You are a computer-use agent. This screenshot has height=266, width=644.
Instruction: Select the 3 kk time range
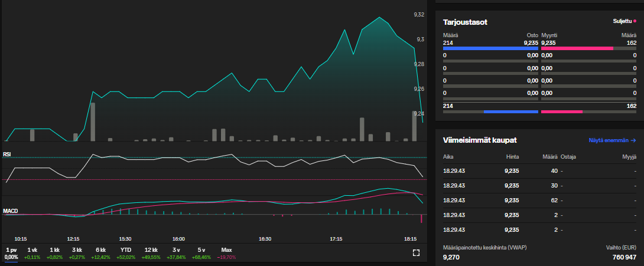(77, 253)
